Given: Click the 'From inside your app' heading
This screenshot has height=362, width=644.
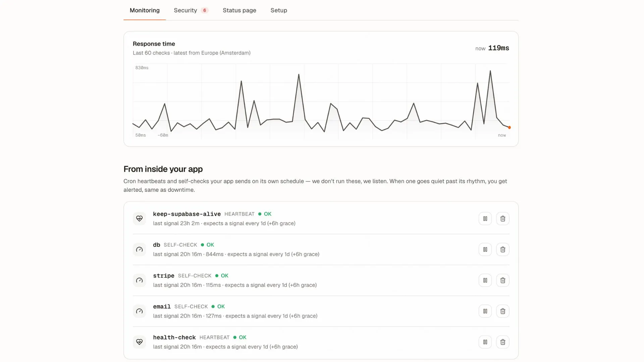Looking at the screenshot, I should (163, 169).
